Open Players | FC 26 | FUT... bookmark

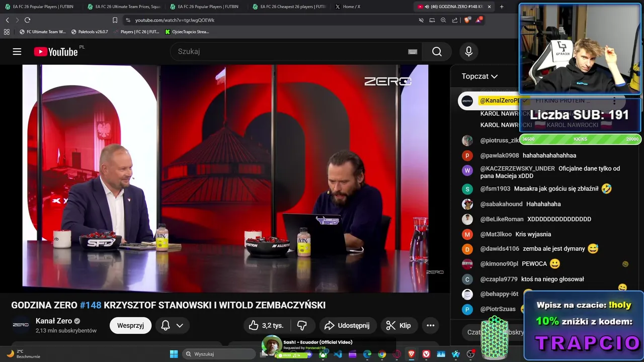pos(136,32)
